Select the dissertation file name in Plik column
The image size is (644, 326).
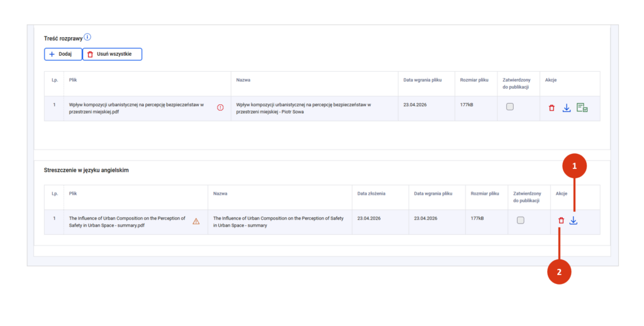click(x=136, y=108)
